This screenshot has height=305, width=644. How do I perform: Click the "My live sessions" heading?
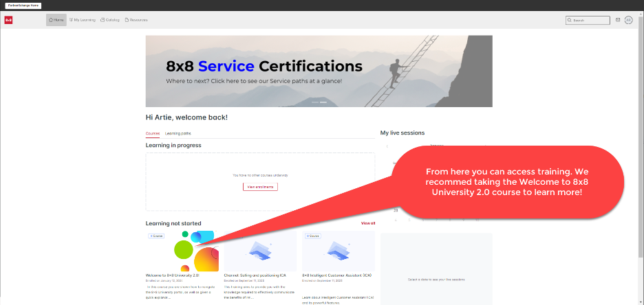click(x=402, y=133)
